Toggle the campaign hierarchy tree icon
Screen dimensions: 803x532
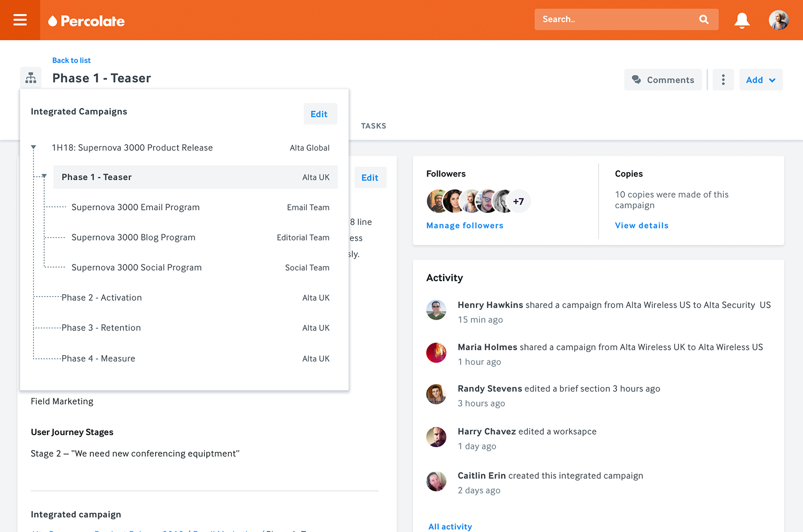(31, 78)
